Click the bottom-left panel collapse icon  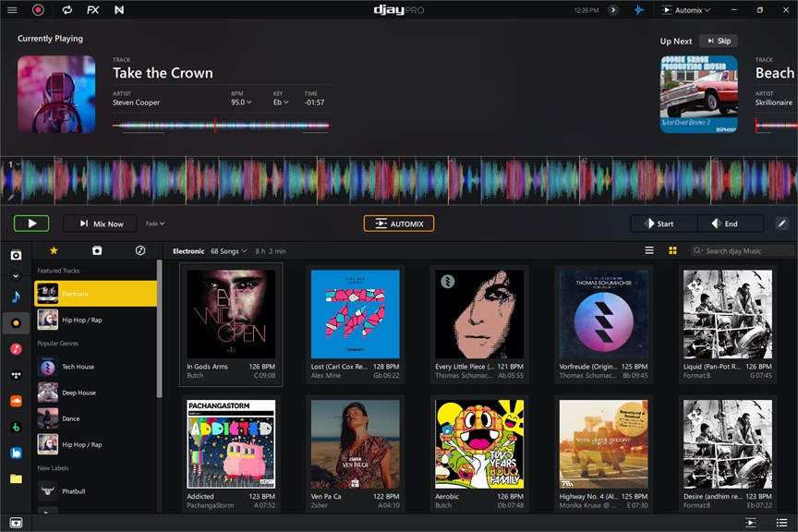[17, 523]
